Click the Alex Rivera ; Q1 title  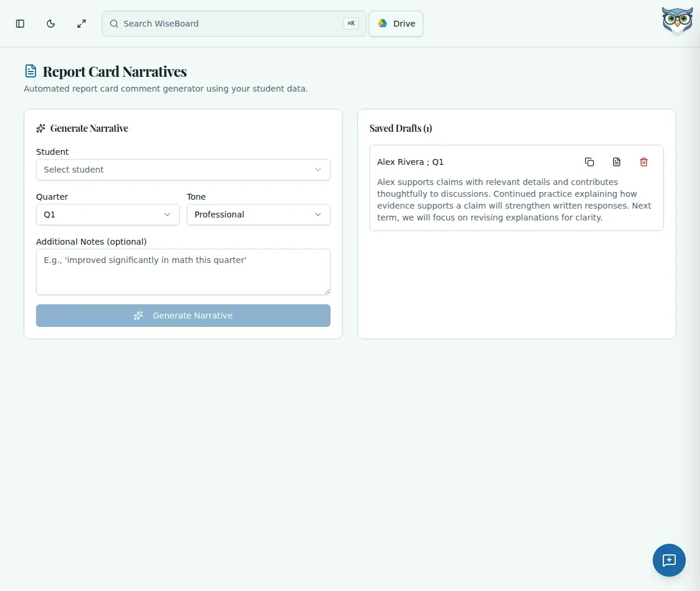[x=410, y=162]
